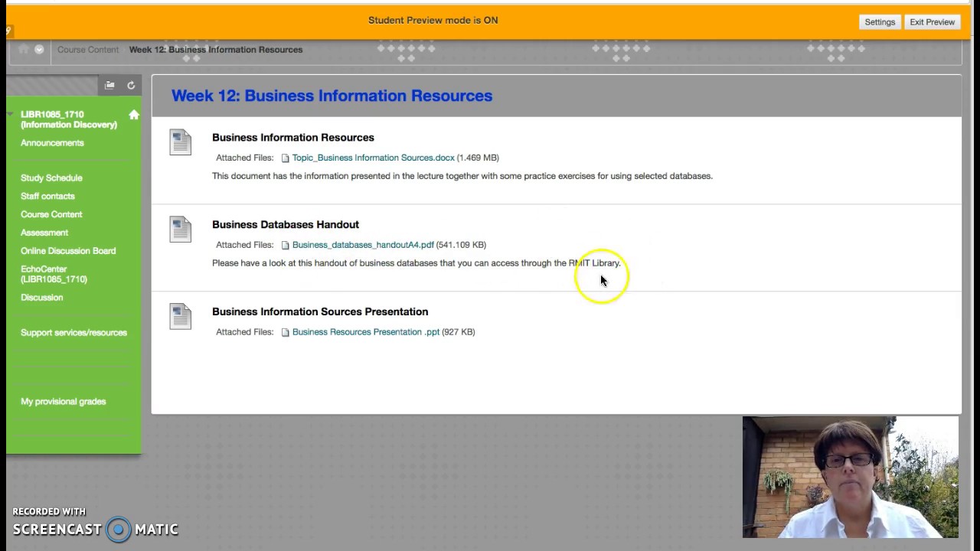
Task: Click file icon beside Topic_Business Information Sources.docx
Action: pos(285,158)
